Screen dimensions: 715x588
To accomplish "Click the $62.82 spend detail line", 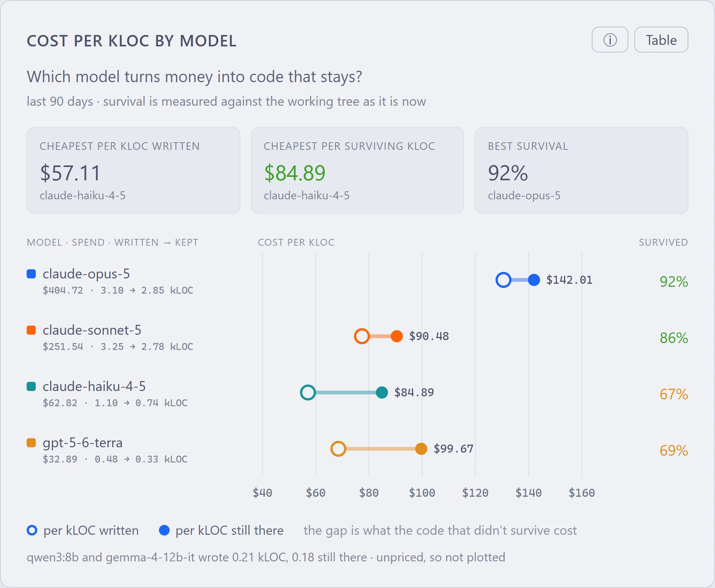I will pos(115,403).
